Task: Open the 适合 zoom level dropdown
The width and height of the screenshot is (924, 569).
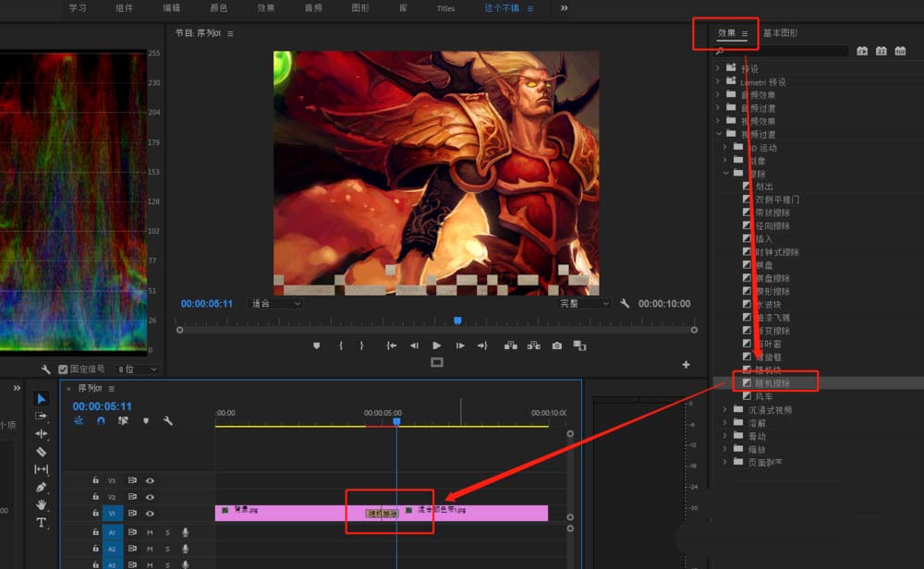Action: [x=276, y=303]
